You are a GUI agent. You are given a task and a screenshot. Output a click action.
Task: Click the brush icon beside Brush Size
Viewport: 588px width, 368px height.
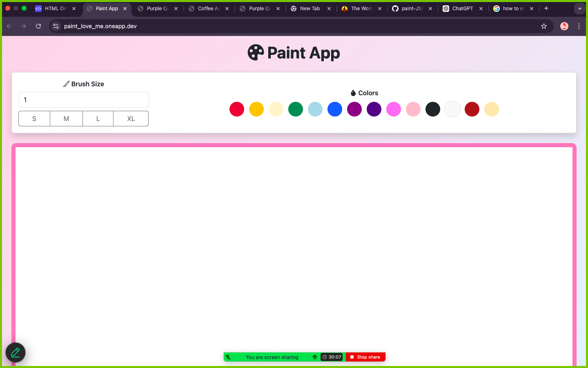[x=66, y=84]
